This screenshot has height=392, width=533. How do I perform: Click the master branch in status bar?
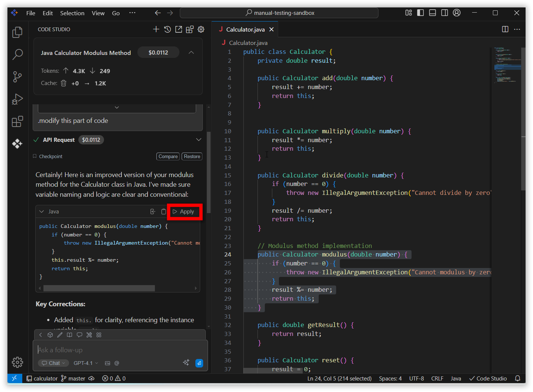tap(73, 378)
